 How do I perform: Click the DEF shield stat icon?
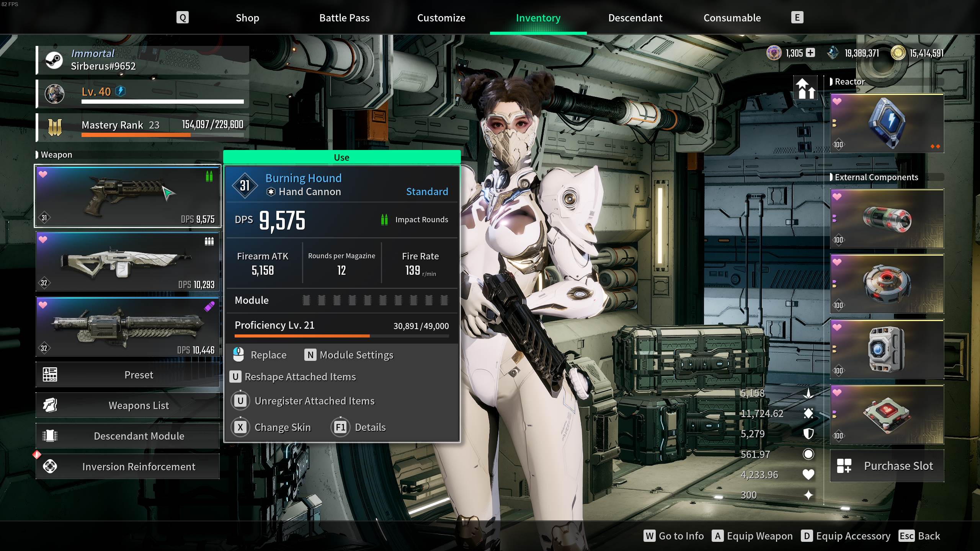click(808, 434)
